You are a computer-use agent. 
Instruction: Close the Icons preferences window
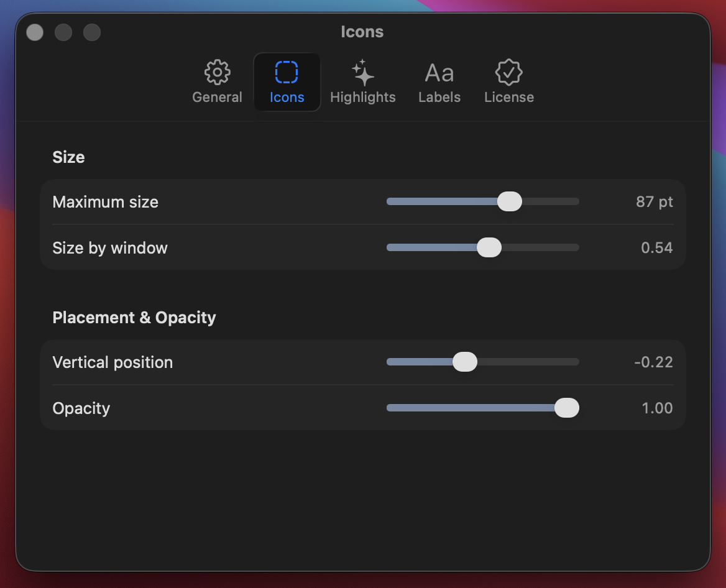pos(35,32)
